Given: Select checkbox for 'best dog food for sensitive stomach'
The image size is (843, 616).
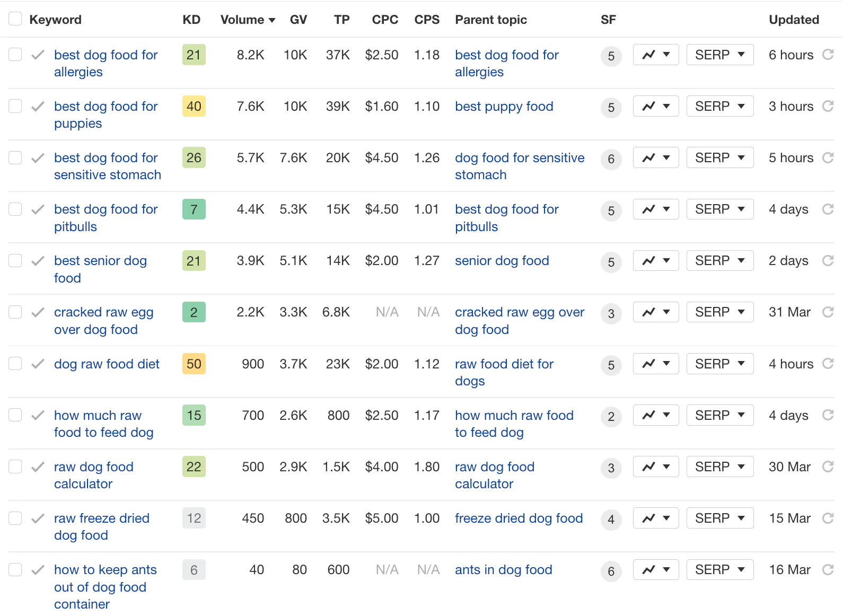Looking at the screenshot, I should point(15,157).
